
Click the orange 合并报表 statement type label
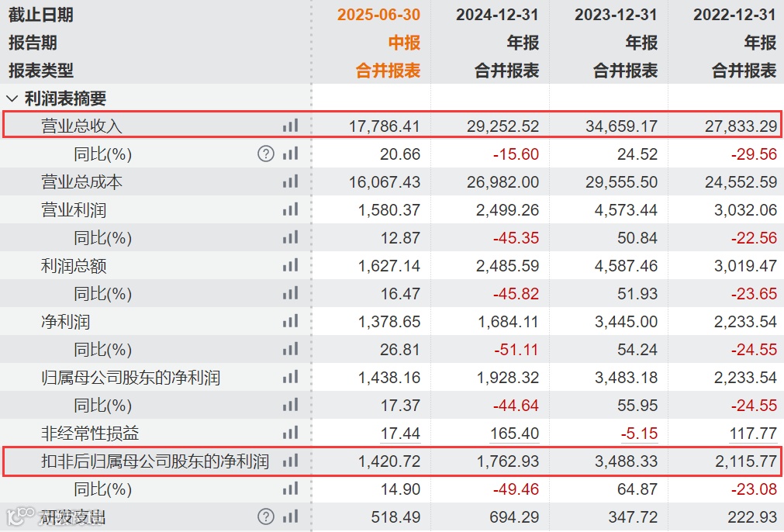click(388, 71)
